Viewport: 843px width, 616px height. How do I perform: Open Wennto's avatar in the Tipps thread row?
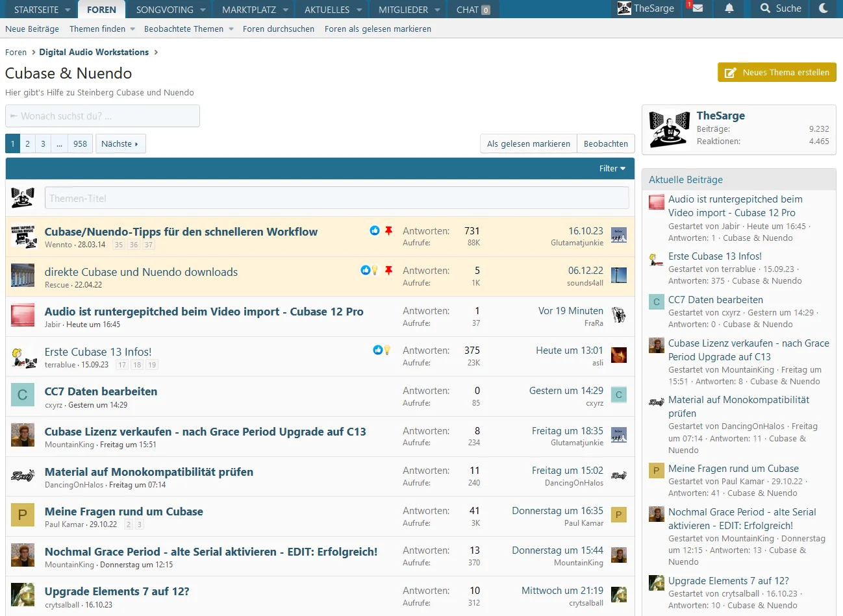click(x=23, y=236)
